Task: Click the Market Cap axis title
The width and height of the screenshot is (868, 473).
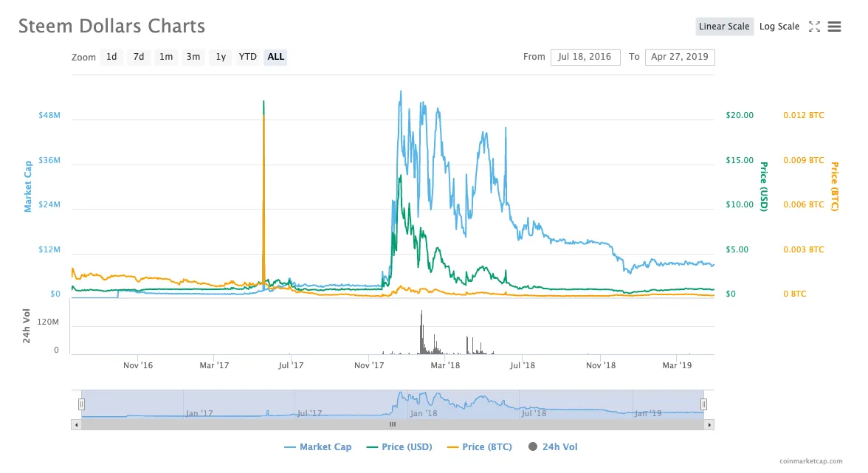Action: point(28,187)
